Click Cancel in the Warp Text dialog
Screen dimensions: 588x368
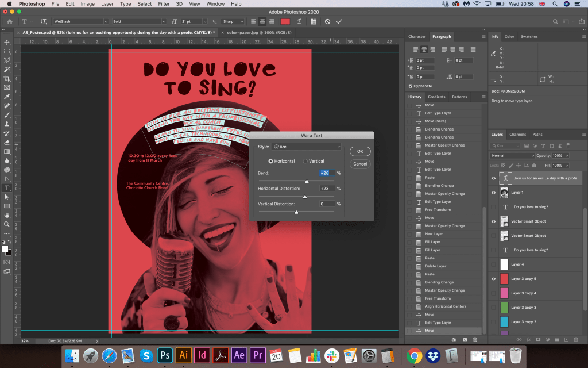pos(360,164)
